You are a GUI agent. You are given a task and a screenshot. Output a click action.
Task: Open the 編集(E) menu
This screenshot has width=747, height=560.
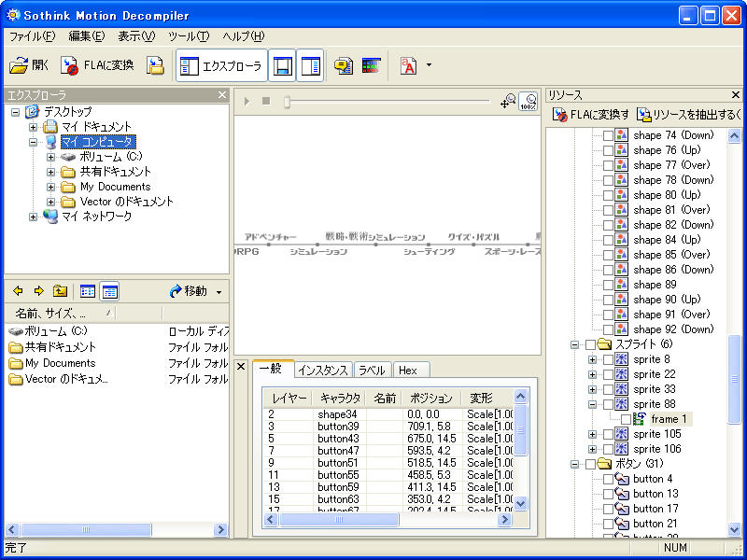coord(87,36)
